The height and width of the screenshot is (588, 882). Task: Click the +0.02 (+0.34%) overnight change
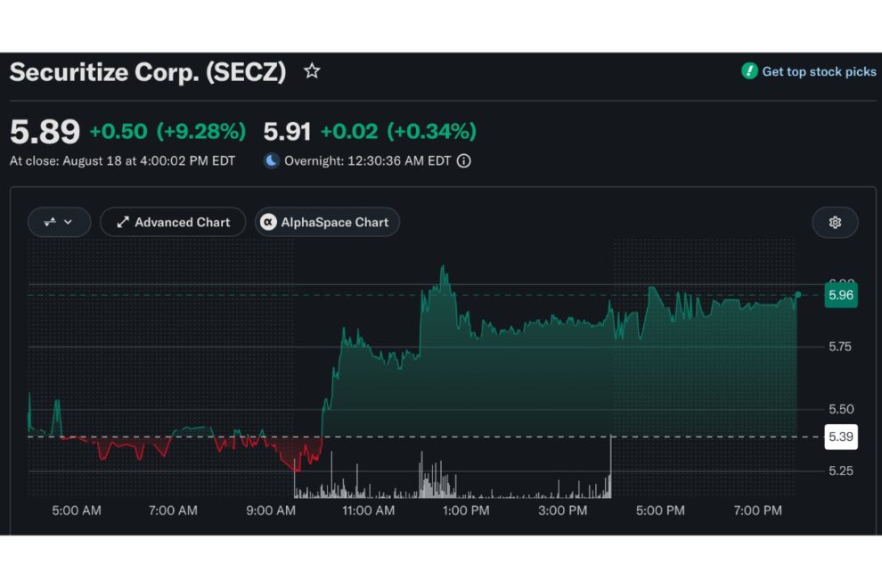[398, 132]
